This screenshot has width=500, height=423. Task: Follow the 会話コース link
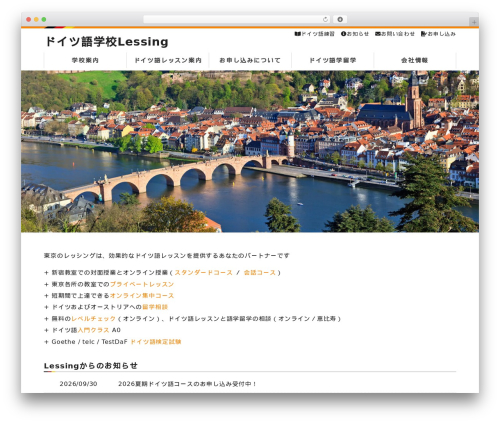point(260,273)
